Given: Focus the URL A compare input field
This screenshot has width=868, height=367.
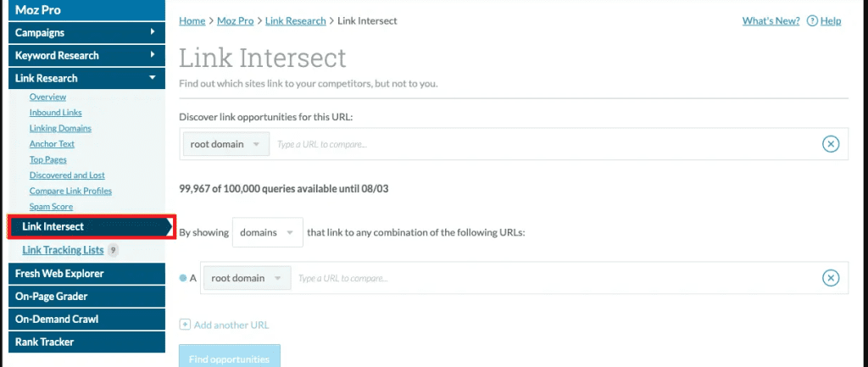Looking at the screenshot, I should (x=556, y=278).
